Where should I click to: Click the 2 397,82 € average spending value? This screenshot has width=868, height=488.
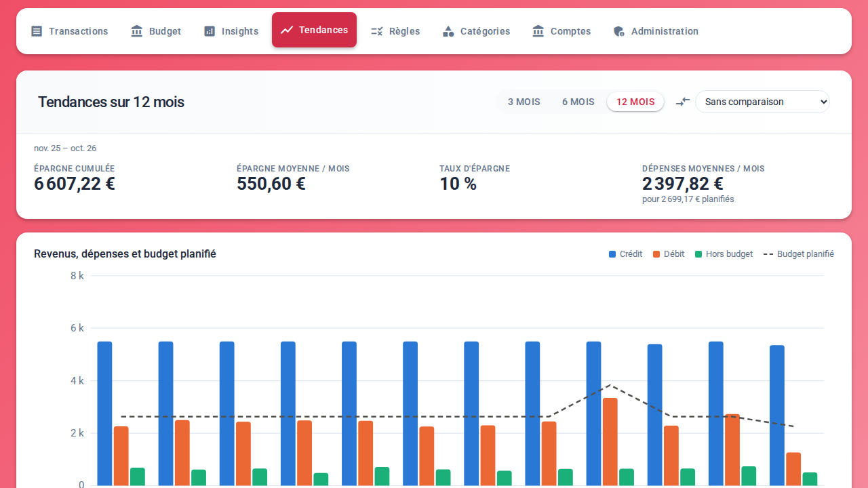click(x=683, y=184)
